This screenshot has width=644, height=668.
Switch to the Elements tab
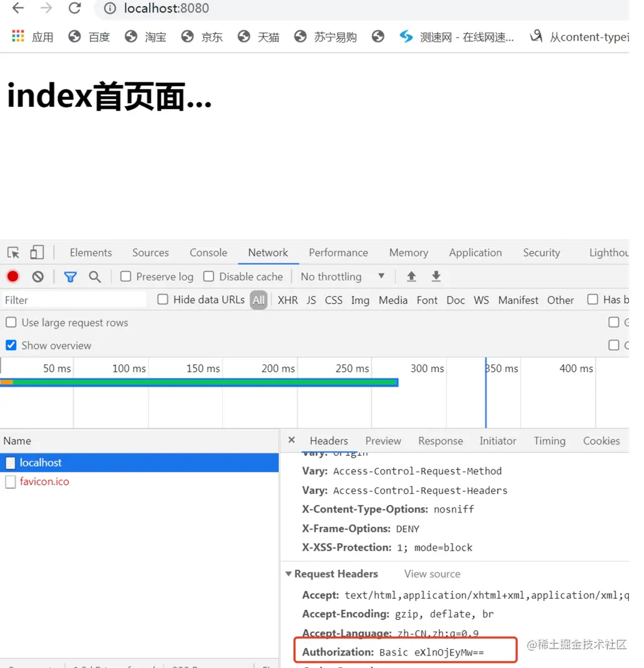pyautogui.click(x=90, y=253)
